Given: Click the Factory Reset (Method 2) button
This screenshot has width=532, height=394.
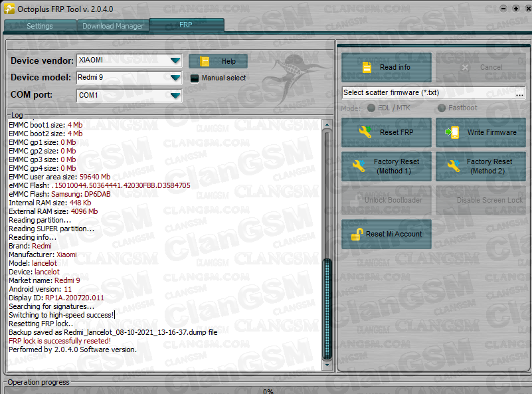Looking at the screenshot, I should [481, 166].
